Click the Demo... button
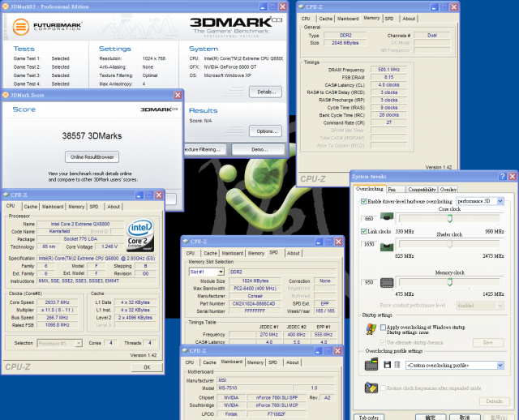 click(x=259, y=150)
